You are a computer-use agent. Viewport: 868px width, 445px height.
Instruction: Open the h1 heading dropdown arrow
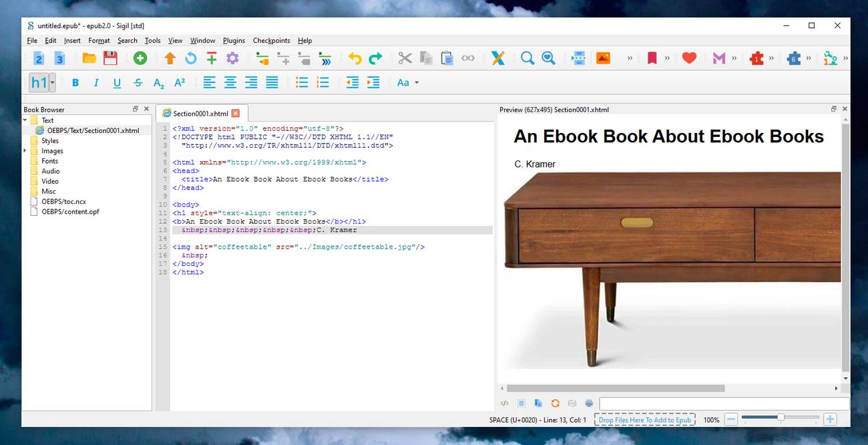click(53, 83)
